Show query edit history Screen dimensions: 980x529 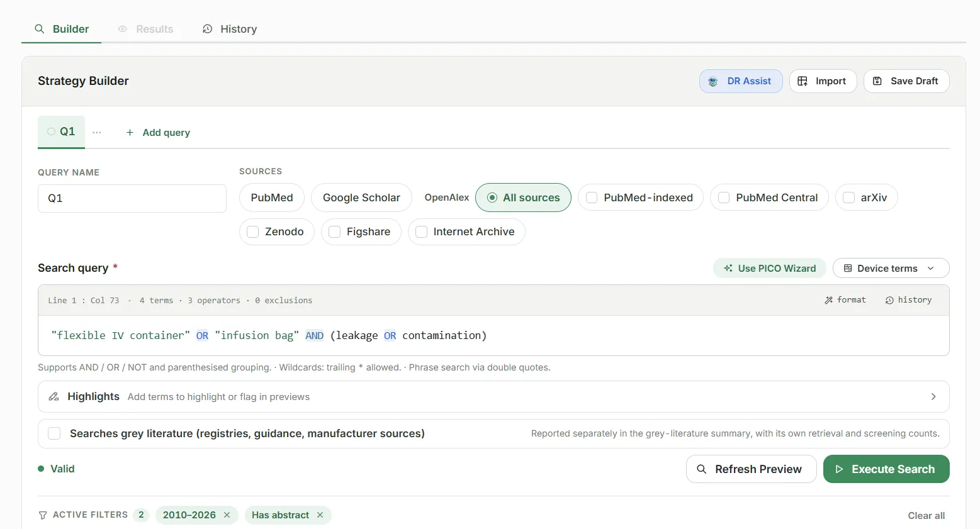click(908, 300)
